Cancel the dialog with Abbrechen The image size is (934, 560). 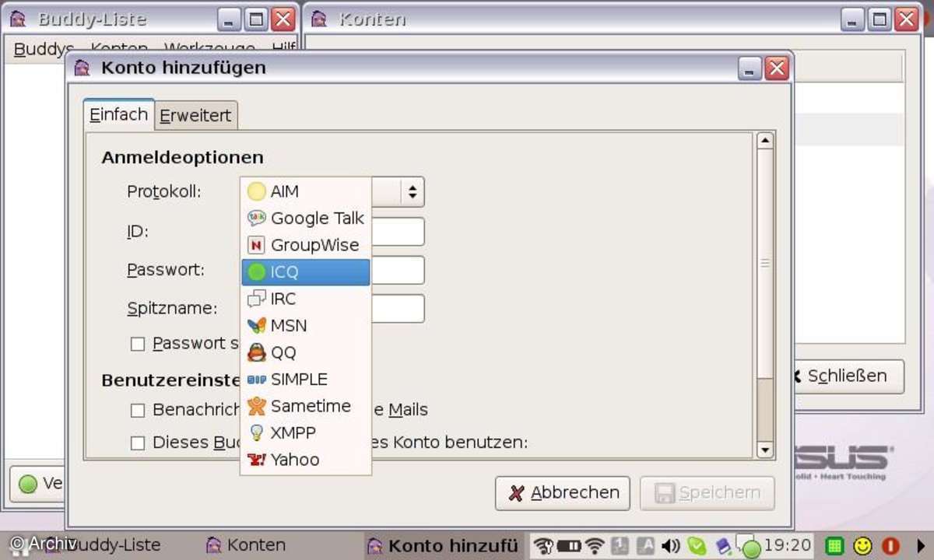coord(563,493)
